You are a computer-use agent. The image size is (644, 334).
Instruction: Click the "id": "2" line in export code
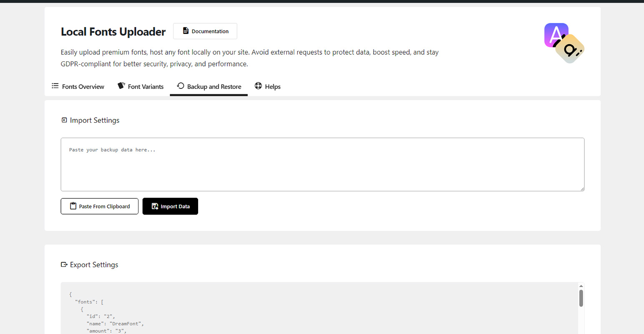101,316
